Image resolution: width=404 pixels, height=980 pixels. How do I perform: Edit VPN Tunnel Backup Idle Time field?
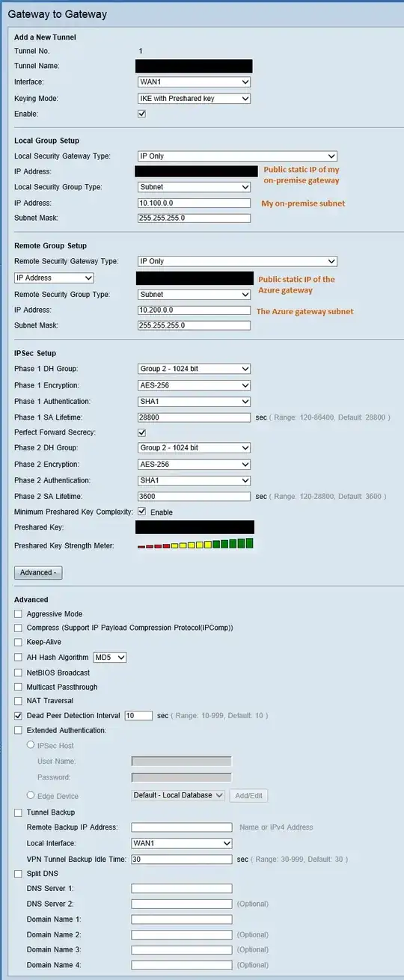coord(181,860)
